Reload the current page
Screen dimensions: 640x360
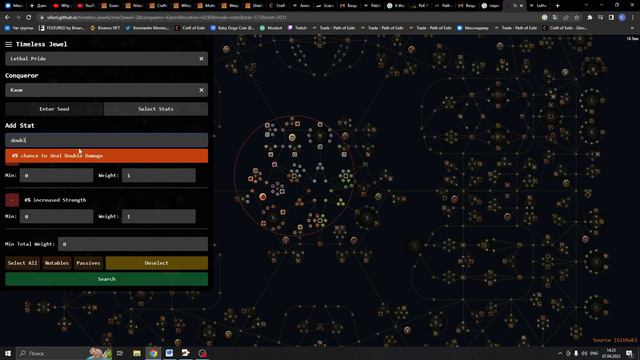click(x=29, y=18)
